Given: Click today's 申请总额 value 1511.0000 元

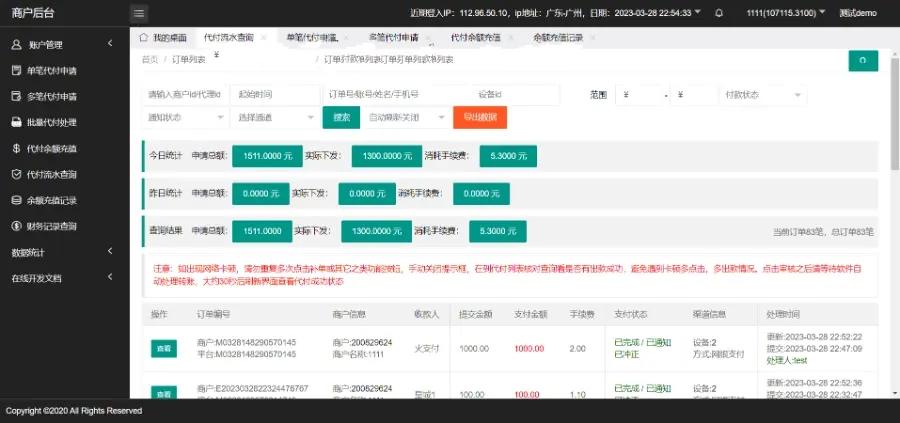Looking at the screenshot, I should pyautogui.click(x=267, y=156).
